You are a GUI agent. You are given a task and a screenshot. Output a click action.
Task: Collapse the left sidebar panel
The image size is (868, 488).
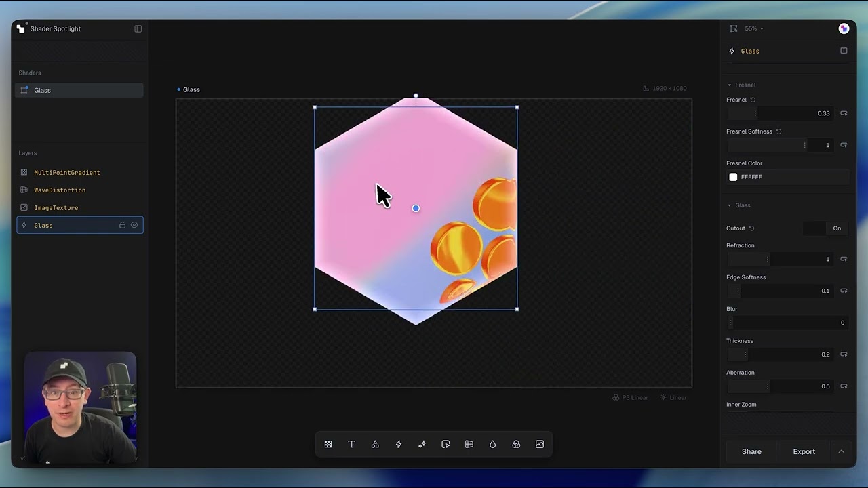point(138,28)
